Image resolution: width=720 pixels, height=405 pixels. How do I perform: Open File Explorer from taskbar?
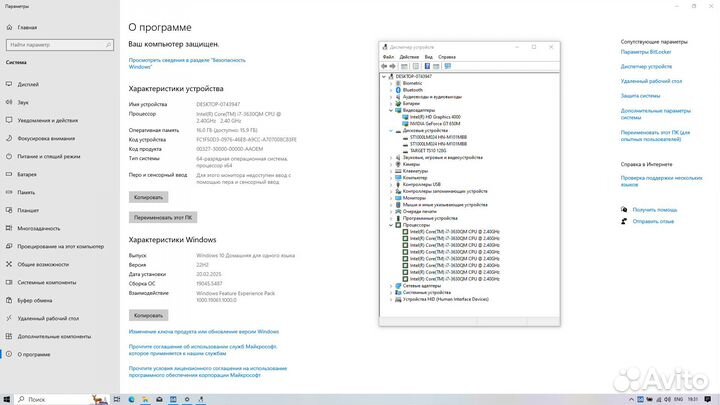pos(145,399)
